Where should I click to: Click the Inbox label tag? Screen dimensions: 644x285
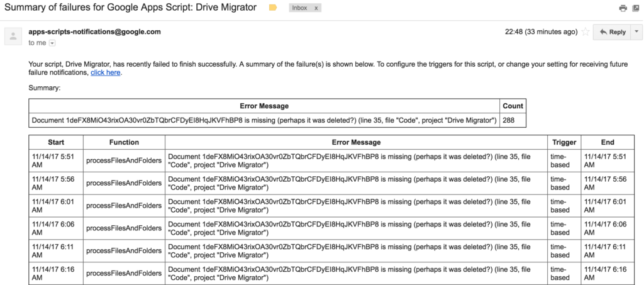click(x=300, y=8)
